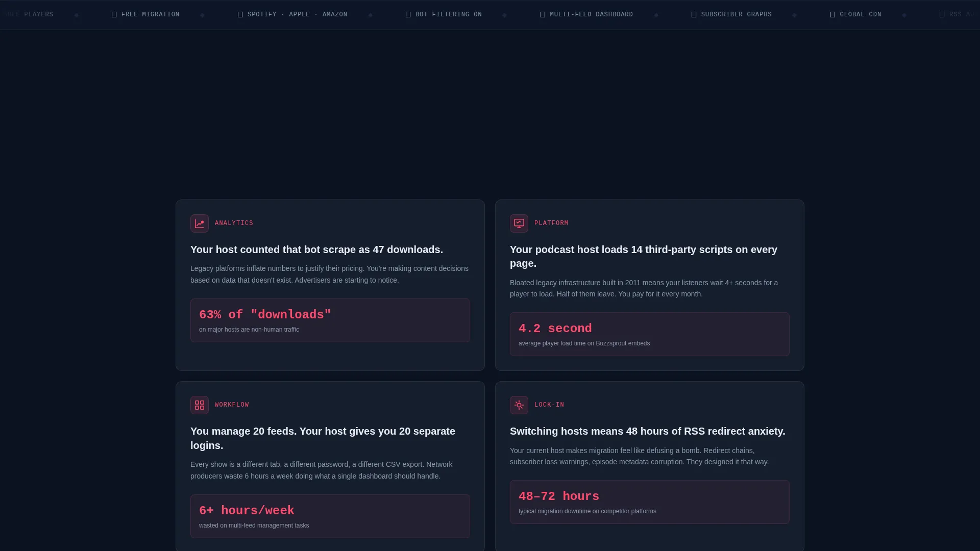Image resolution: width=980 pixels, height=551 pixels.
Task: Click the paragraph starting "Your current host makes migration"
Action: (639, 456)
